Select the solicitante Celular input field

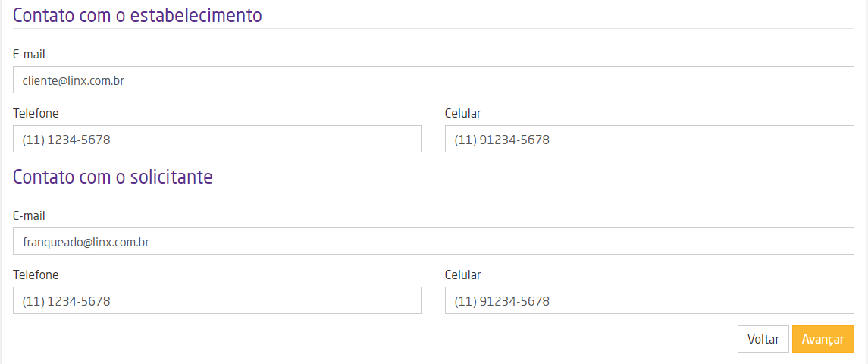[x=649, y=300]
